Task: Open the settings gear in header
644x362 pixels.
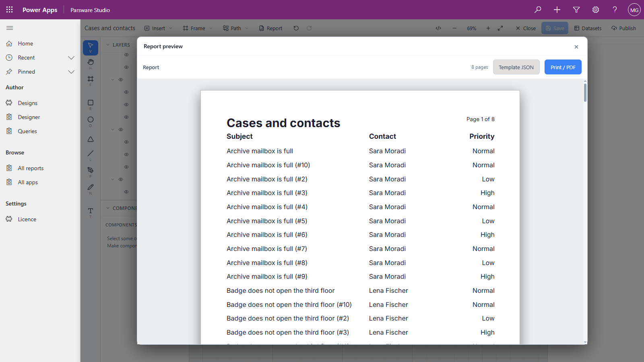Action: pyautogui.click(x=596, y=10)
